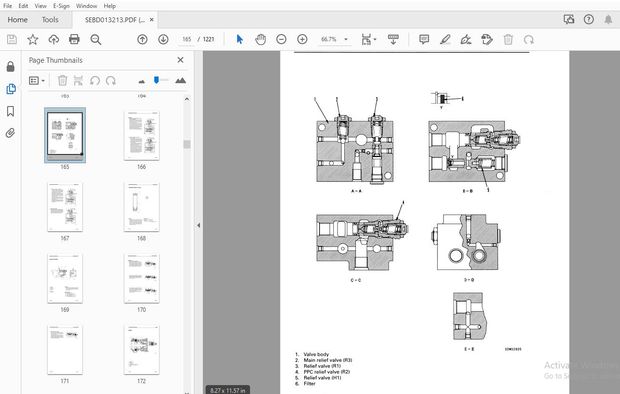Click the delete trash icon in main toolbar
Screen dimensions: 620x394
click(x=508, y=39)
